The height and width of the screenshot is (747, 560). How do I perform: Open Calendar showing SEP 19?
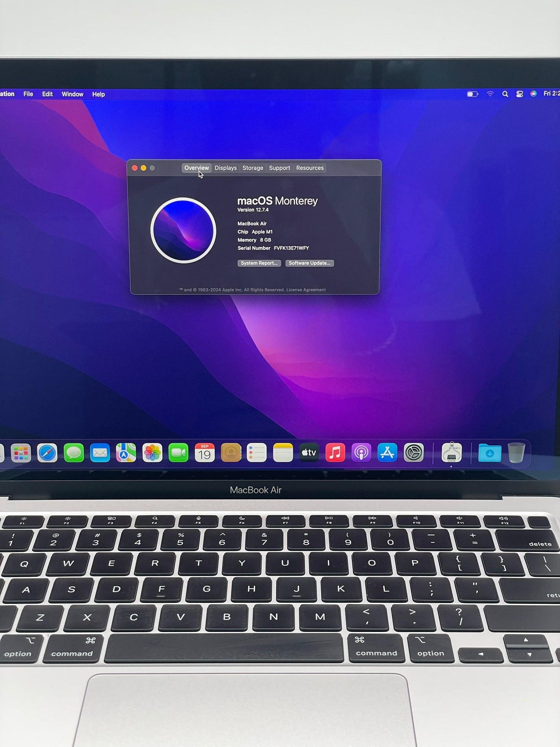click(205, 453)
